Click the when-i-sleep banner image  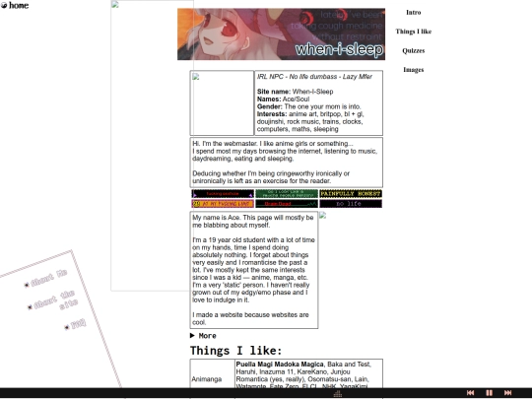tap(281, 33)
